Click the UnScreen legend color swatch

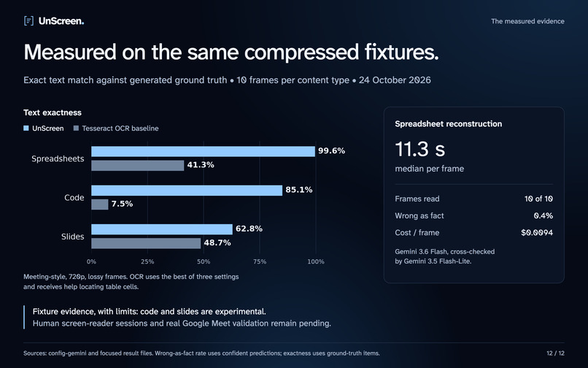[x=26, y=128]
